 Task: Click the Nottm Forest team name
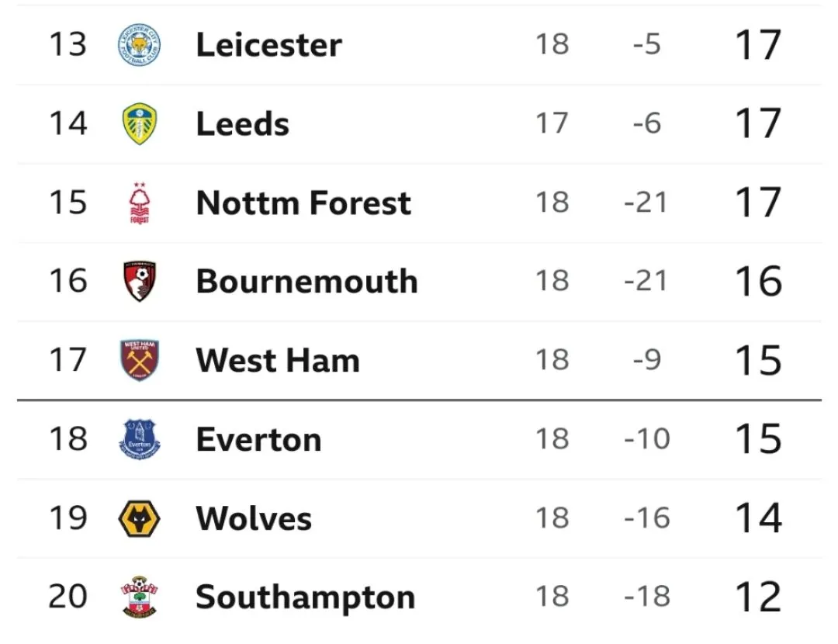303,203
